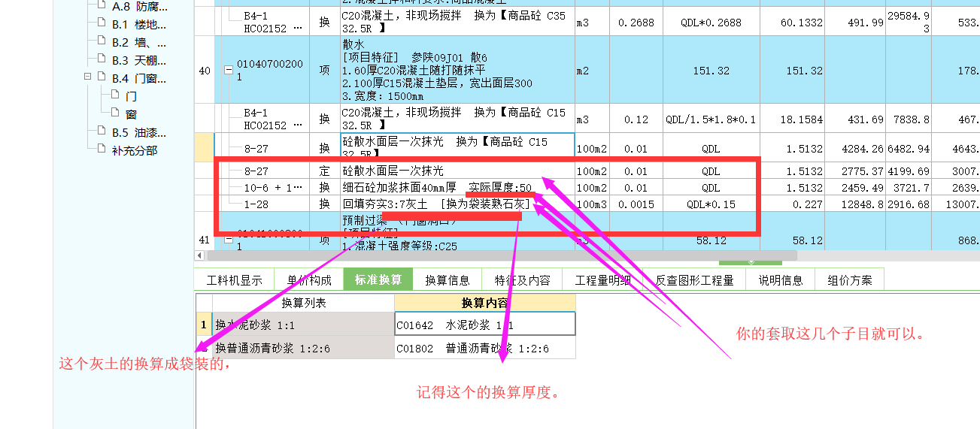
Task: Click unit cell 100m3
Action: pyautogui.click(x=593, y=204)
